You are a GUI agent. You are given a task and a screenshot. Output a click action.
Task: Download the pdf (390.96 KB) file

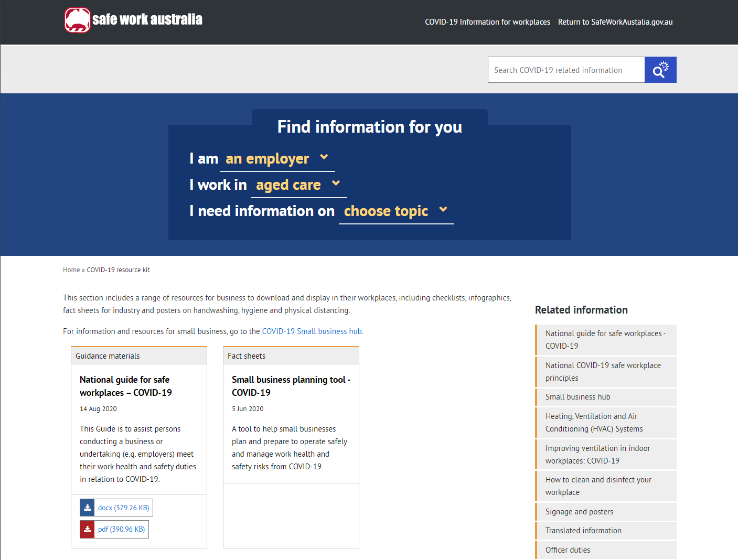pyautogui.click(x=121, y=529)
